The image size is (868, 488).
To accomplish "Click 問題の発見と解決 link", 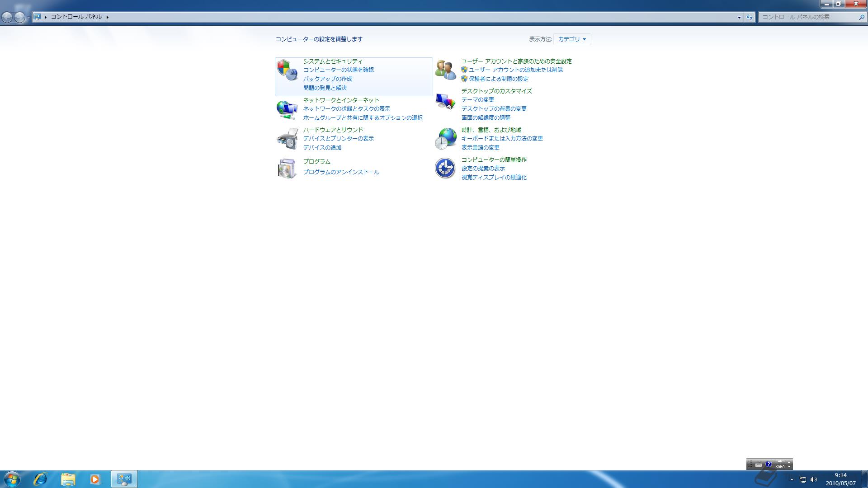I will point(325,88).
